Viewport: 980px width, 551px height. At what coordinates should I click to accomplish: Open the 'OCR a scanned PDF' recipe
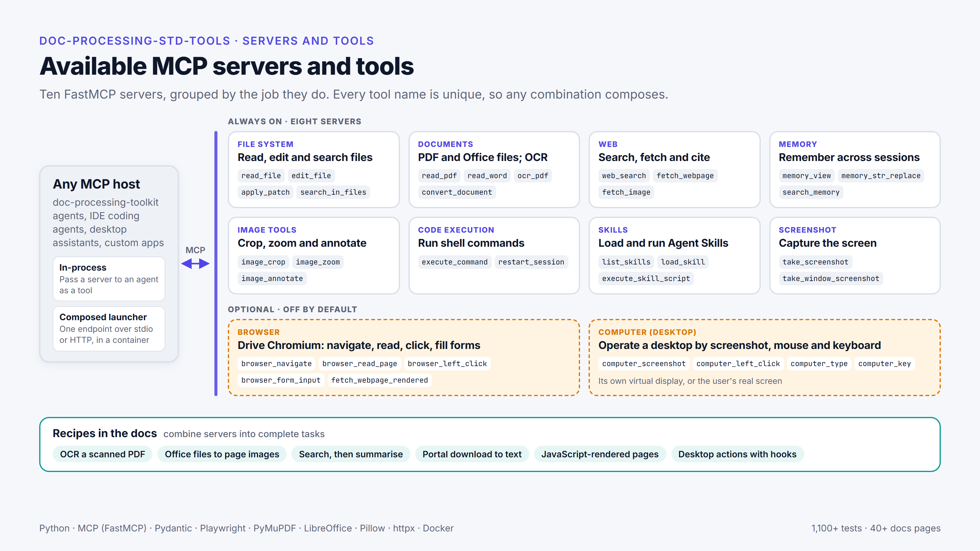point(102,454)
